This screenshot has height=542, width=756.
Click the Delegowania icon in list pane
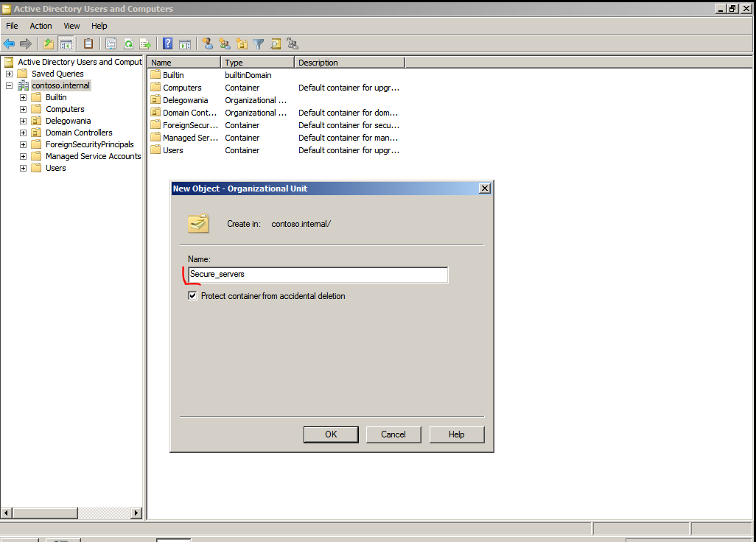pyautogui.click(x=155, y=100)
